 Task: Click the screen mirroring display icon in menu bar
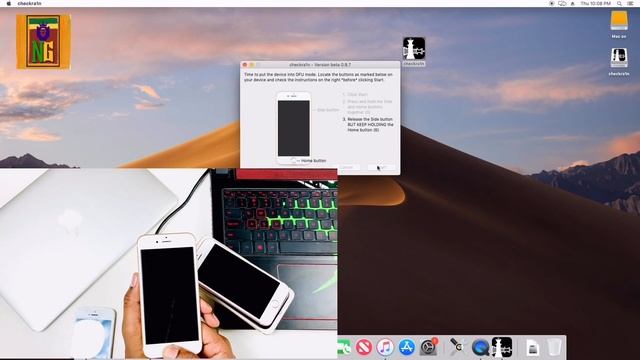[x=562, y=3]
